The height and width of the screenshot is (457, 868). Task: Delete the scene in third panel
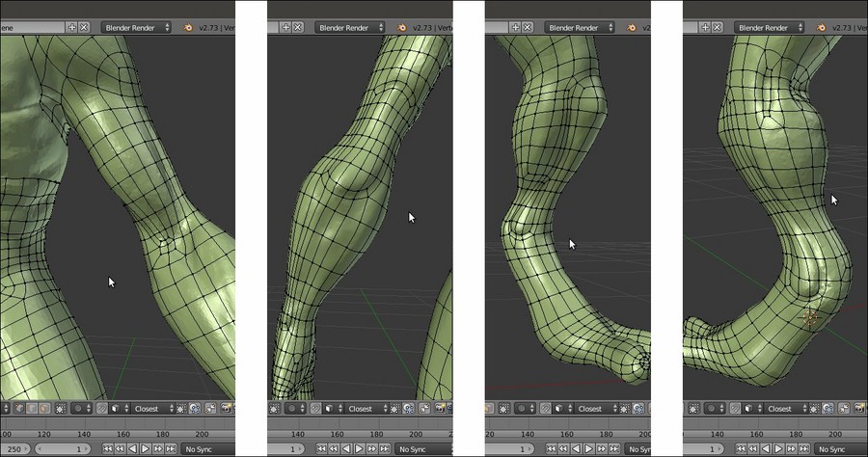coord(528,27)
